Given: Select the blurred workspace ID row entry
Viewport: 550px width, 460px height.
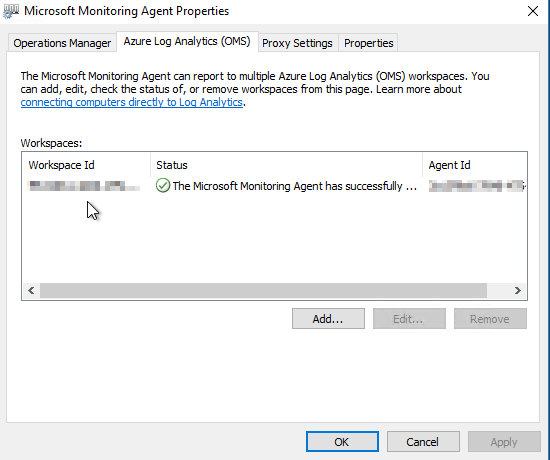Looking at the screenshot, I should [x=84, y=186].
